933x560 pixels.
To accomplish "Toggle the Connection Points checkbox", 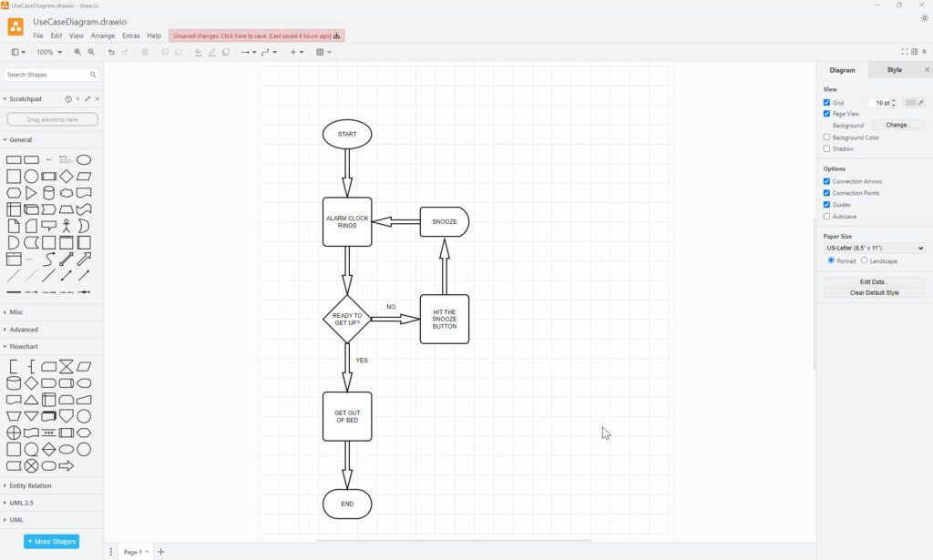I will (x=826, y=193).
